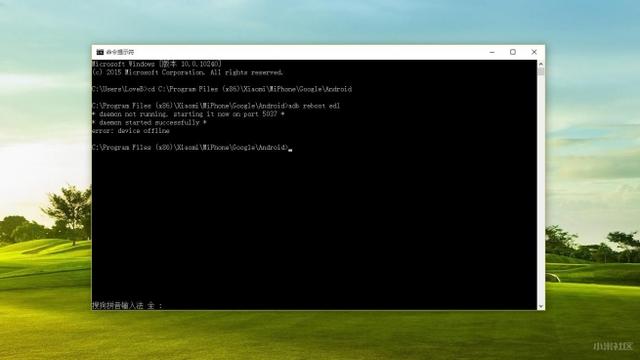This screenshot has height=360, width=640.
Task: Click the current prompt with blinking cursor
Action: coord(192,147)
